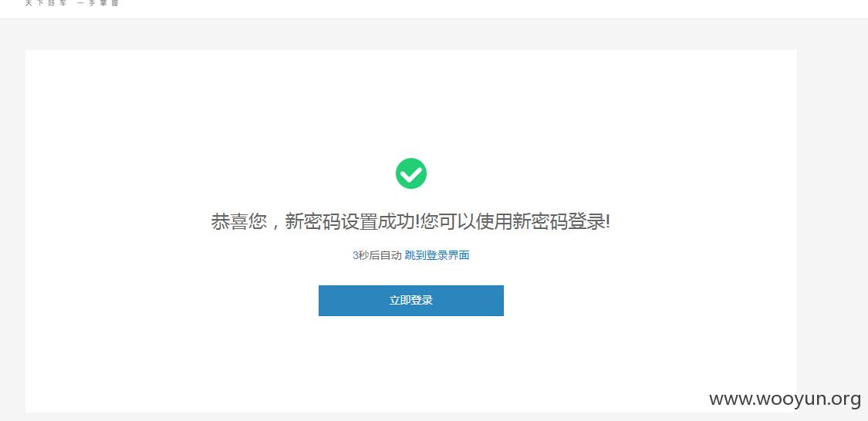This screenshot has width=868, height=421.
Task: Click the www.wooyun.org watermark
Action: click(785, 399)
